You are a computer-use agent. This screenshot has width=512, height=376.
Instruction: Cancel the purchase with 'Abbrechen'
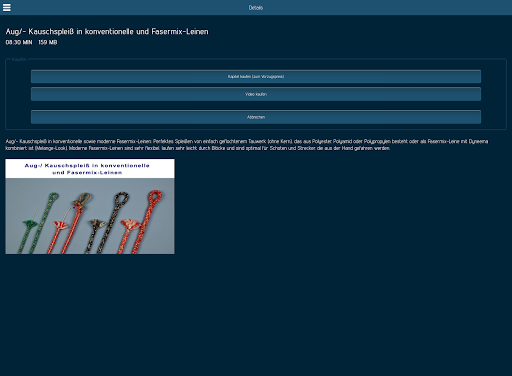pos(256,117)
